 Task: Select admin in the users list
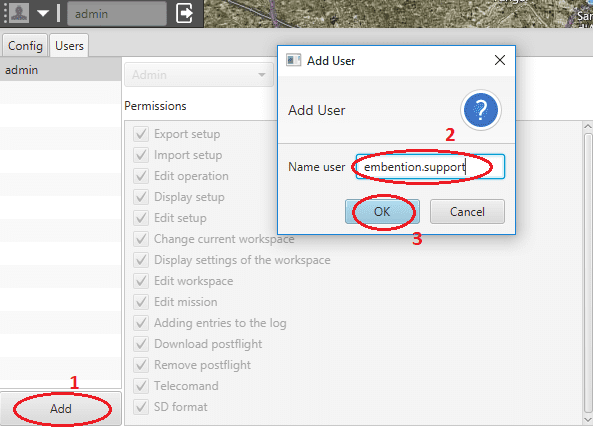(61, 70)
